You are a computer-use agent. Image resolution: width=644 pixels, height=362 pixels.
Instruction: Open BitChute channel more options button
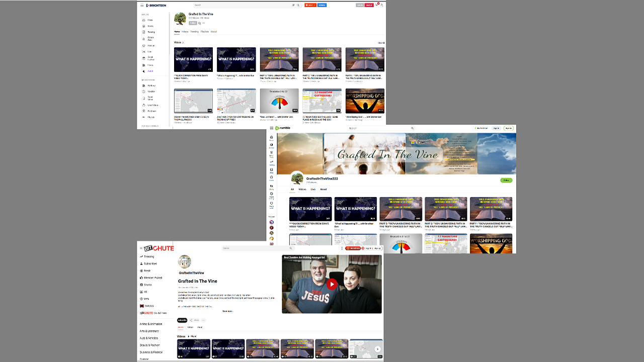click(204, 320)
